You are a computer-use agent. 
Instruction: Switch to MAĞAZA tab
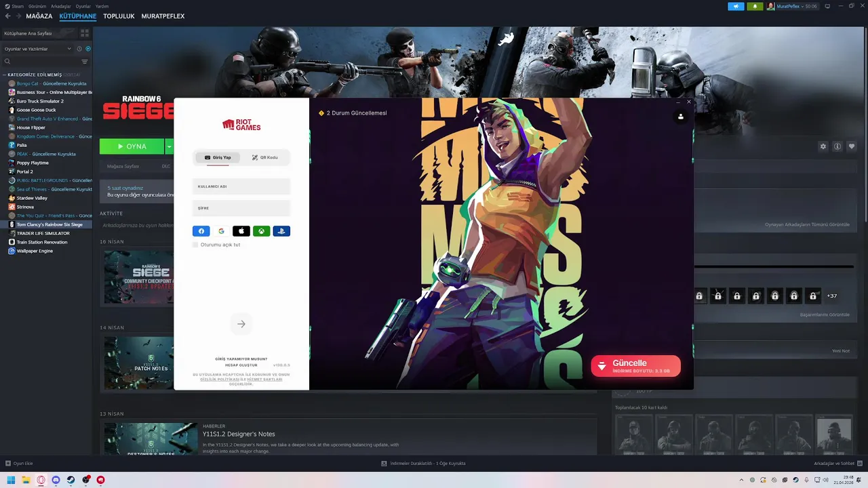pos(39,16)
